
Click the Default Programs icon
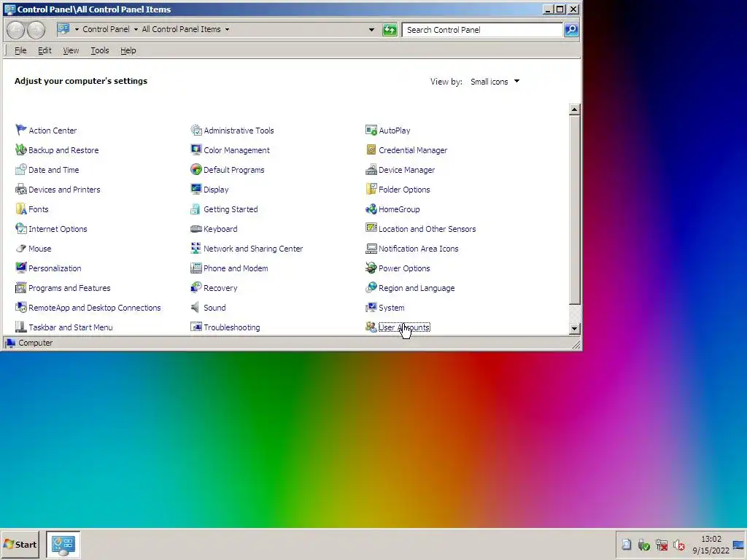coord(196,169)
